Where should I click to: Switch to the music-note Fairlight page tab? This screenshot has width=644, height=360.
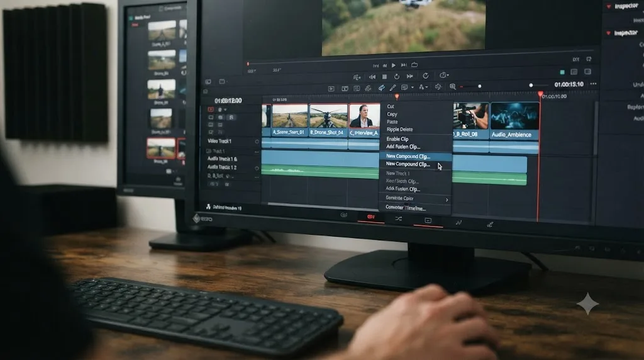458,223
